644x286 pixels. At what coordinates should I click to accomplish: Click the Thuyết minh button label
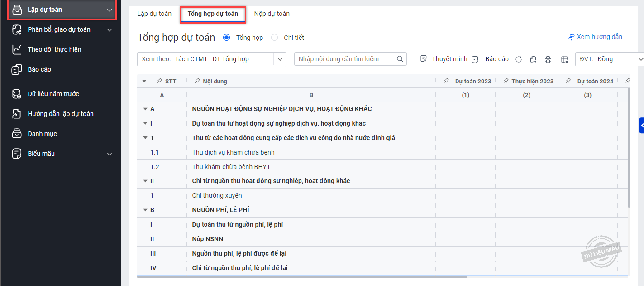click(449, 59)
